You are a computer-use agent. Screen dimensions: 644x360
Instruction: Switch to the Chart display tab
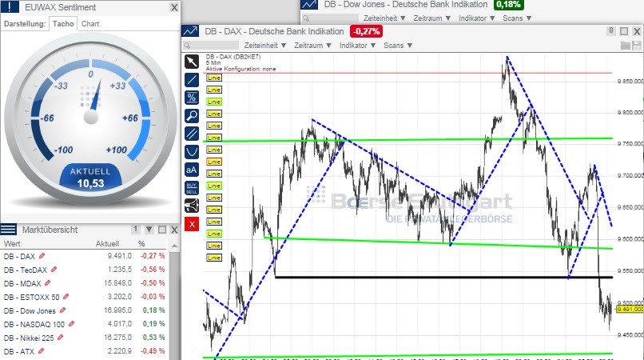point(90,24)
